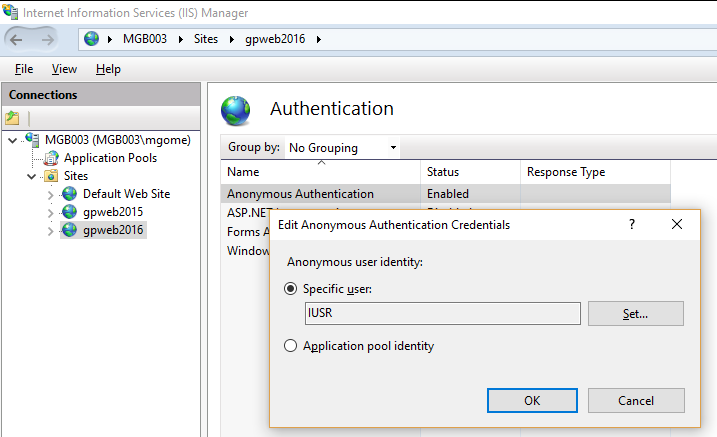This screenshot has height=437, width=717.
Task: Select the Windows Authentication row
Action: point(247,250)
